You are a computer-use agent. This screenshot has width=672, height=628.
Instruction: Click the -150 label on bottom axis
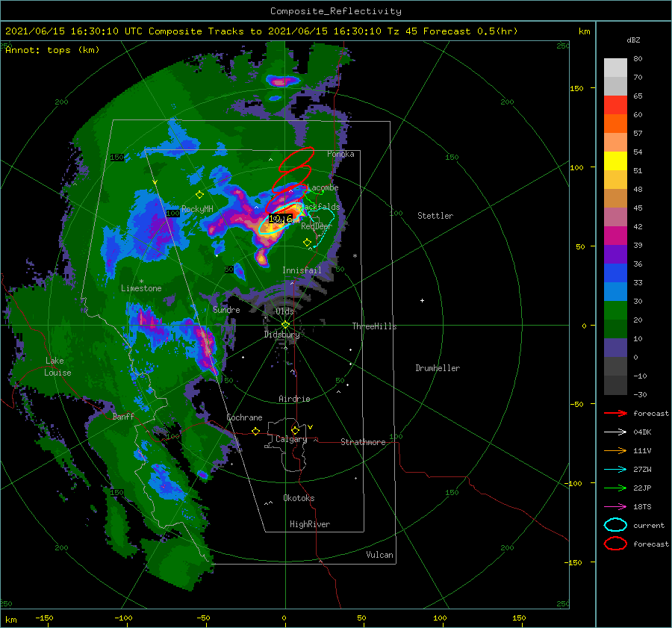(44, 618)
